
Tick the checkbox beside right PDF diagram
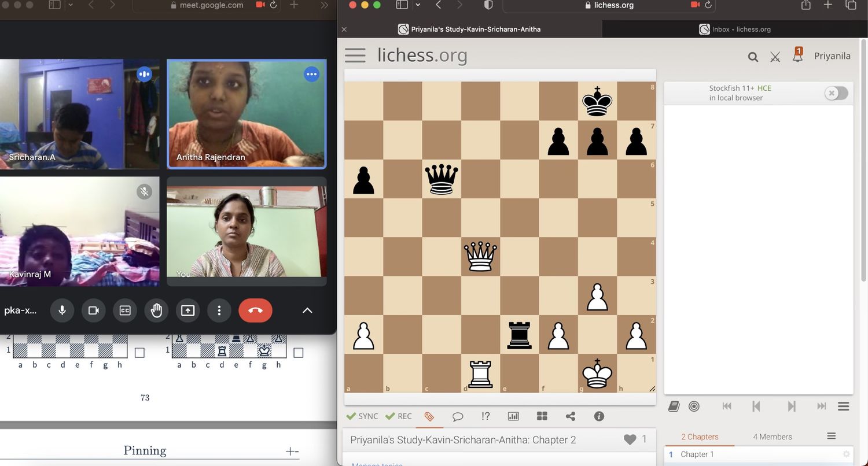coord(299,353)
